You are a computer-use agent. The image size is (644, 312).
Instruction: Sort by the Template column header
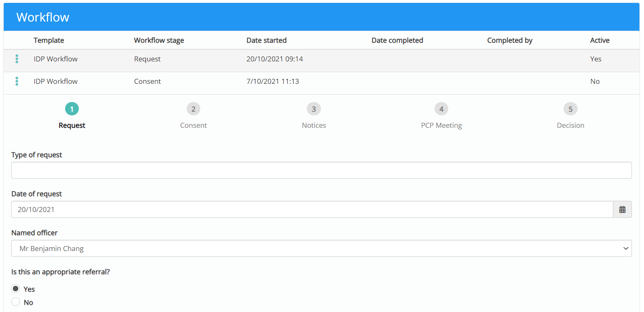49,40
